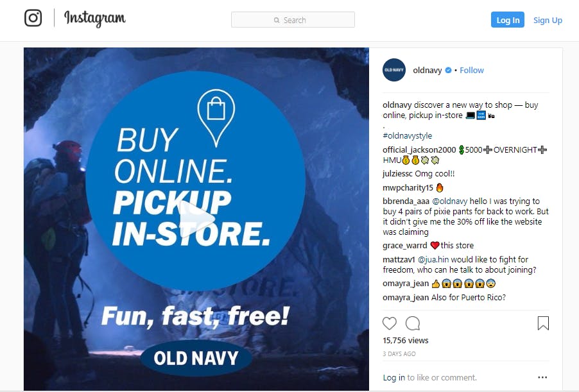Open the @jua.hin mention
The image size is (579, 392).
tap(433, 259)
